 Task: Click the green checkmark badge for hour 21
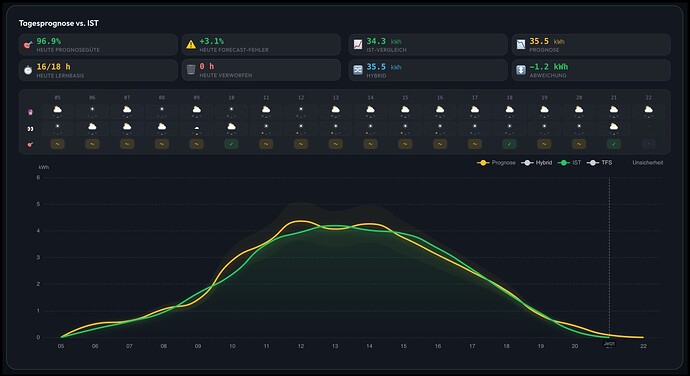[613, 144]
